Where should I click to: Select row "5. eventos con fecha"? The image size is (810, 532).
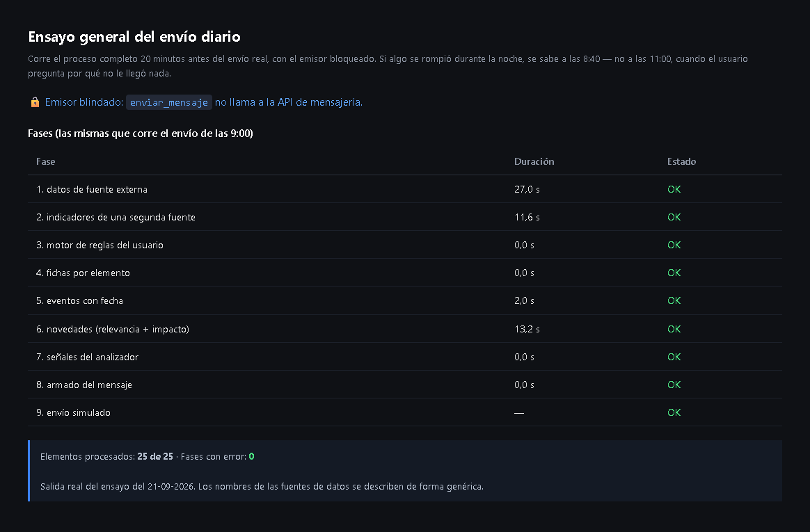405,301
